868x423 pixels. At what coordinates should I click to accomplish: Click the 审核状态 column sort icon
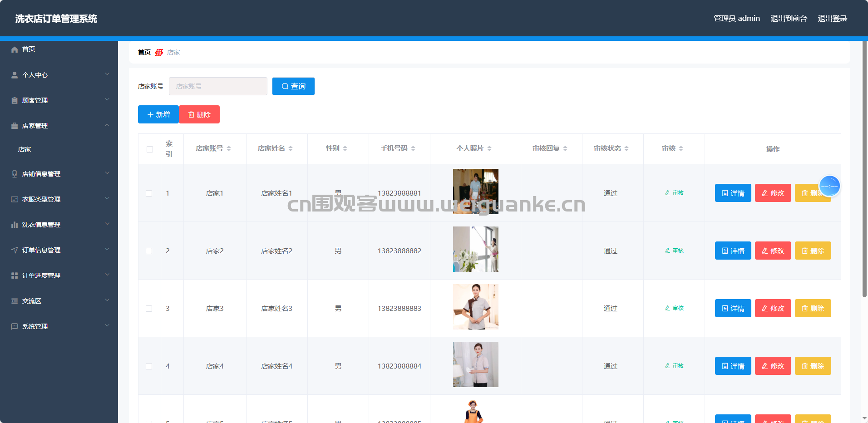pos(626,148)
